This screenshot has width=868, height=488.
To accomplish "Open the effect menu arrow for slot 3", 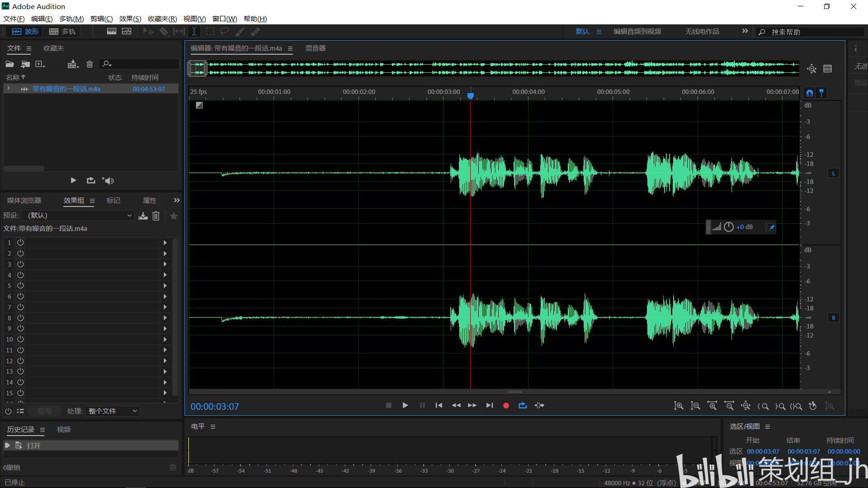I will pyautogui.click(x=165, y=264).
